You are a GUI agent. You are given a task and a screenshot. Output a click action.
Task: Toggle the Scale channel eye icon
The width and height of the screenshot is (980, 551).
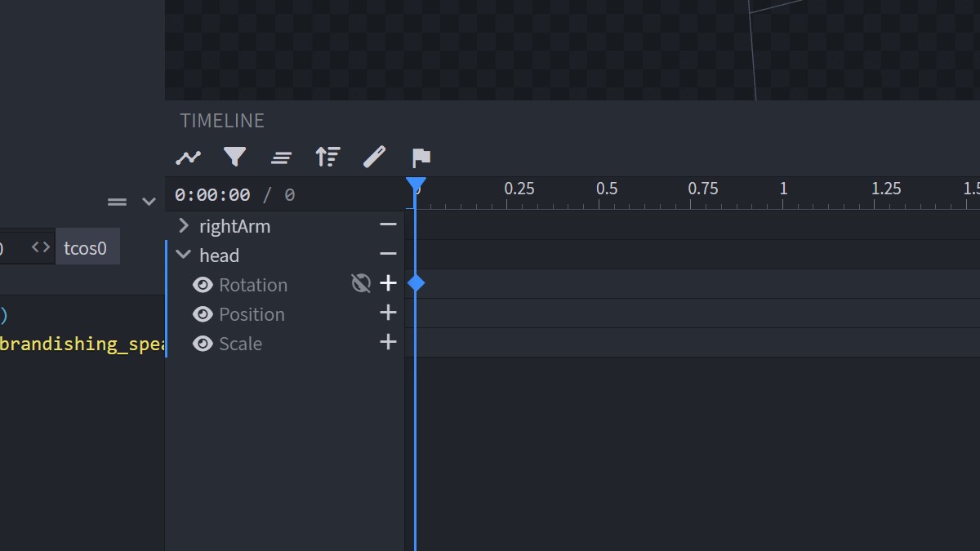[203, 344]
